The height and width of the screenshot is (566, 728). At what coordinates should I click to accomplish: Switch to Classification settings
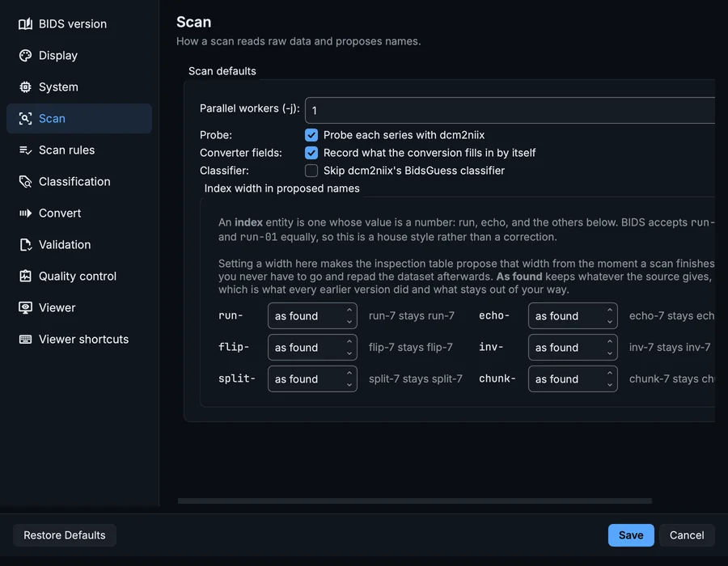coord(79,181)
